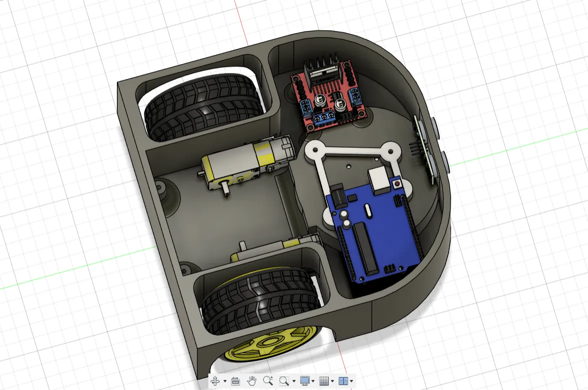This screenshot has width=588, height=390.
Task: Open the Zoom Window dropdown arrow
Action: pyautogui.click(x=294, y=381)
